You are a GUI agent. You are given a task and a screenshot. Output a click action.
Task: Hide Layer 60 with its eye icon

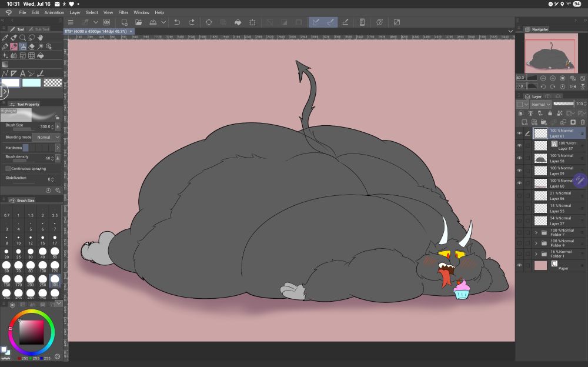point(519,183)
